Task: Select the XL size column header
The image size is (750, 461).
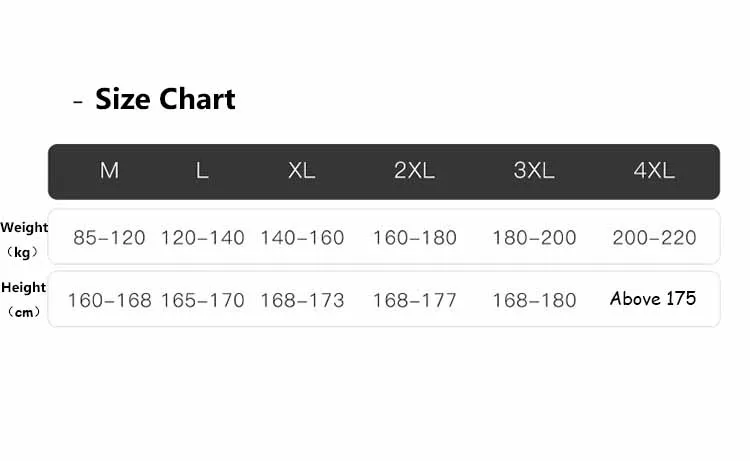Action: coord(301,171)
